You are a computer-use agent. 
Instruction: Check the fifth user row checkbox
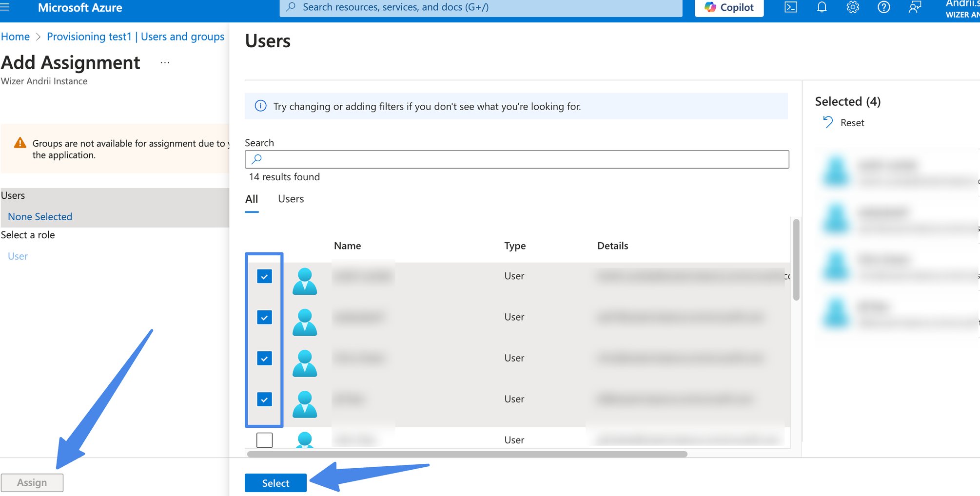click(x=264, y=440)
